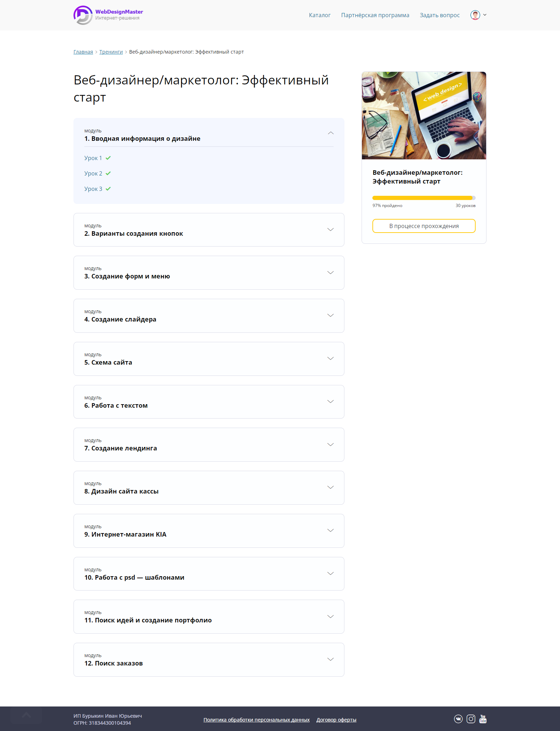
Task: Open the Instagram icon in footer
Action: (x=471, y=719)
